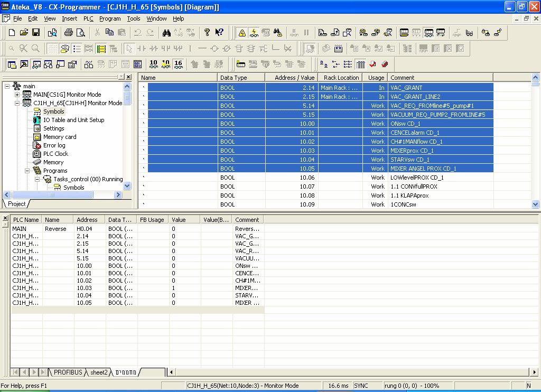Toggle Work Online with the yellow lightning triangle
The height and width of the screenshot is (392, 541).
coord(242,33)
